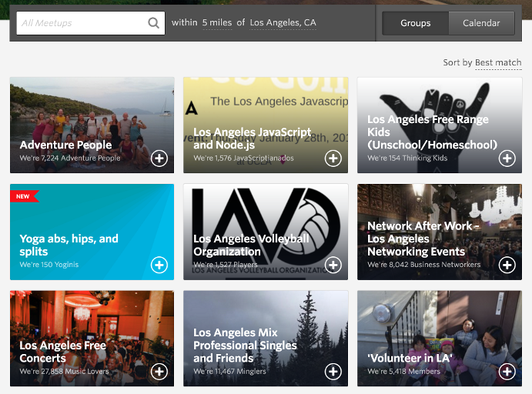The height and width of the screenshot is (394, 532).
Task: Open Los Angeles Mix Professional Singles title
Action: [245, 346]
